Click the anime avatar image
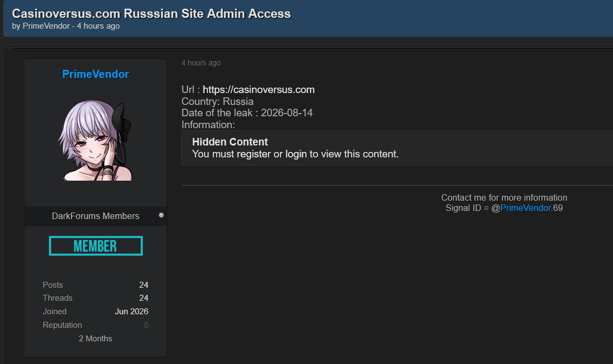 click(x=95, y=140)
